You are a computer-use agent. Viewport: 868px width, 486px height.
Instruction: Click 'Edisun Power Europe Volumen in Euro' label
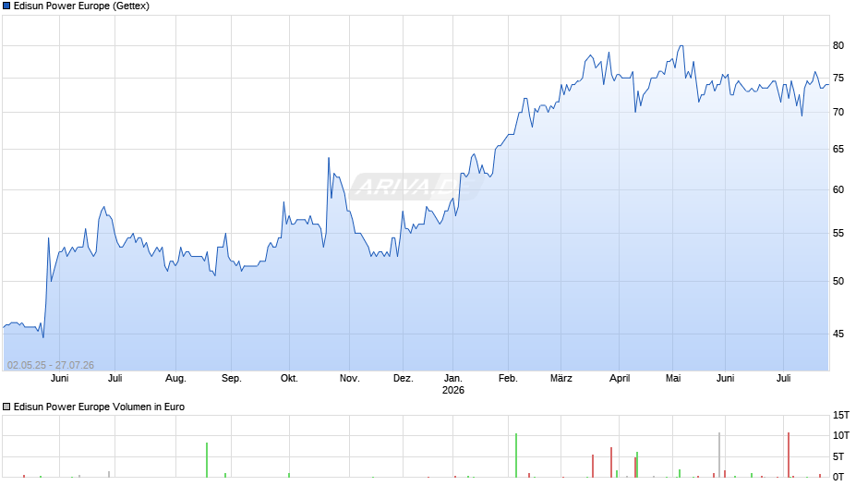(99, 407)
